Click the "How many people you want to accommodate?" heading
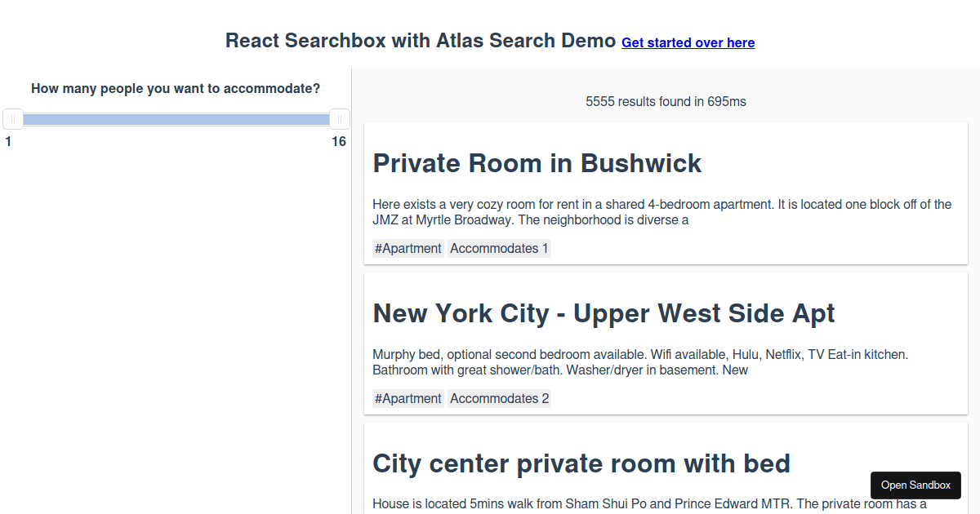Viewport: 980px width, 514px height. click(176, 88)
